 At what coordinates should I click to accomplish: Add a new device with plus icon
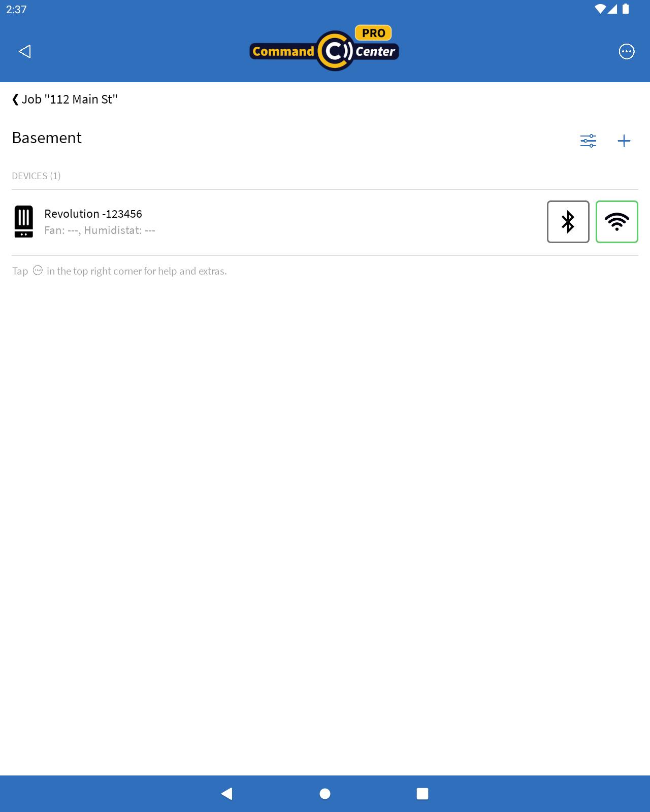(x=624, y=141)
